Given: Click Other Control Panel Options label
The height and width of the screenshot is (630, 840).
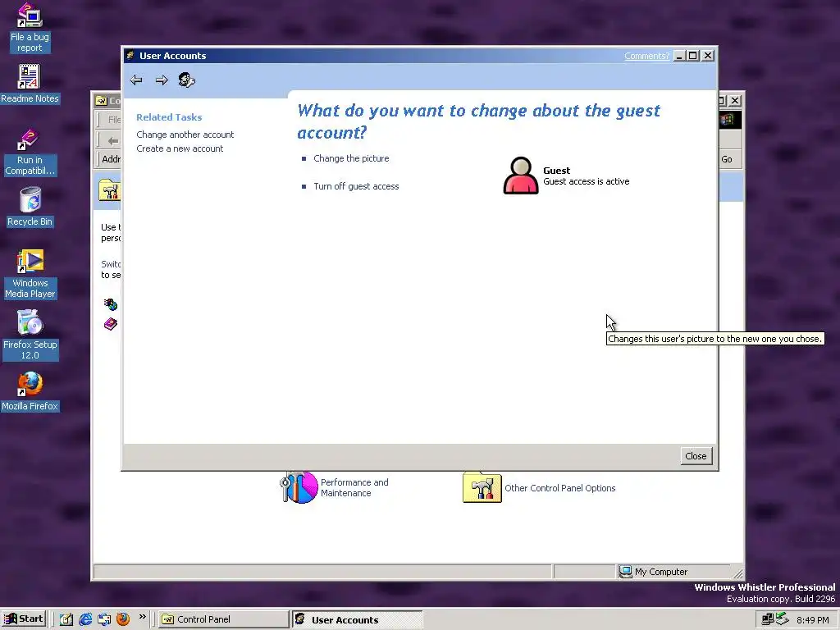Looking at the screenshot, I should tap(559, 488).
